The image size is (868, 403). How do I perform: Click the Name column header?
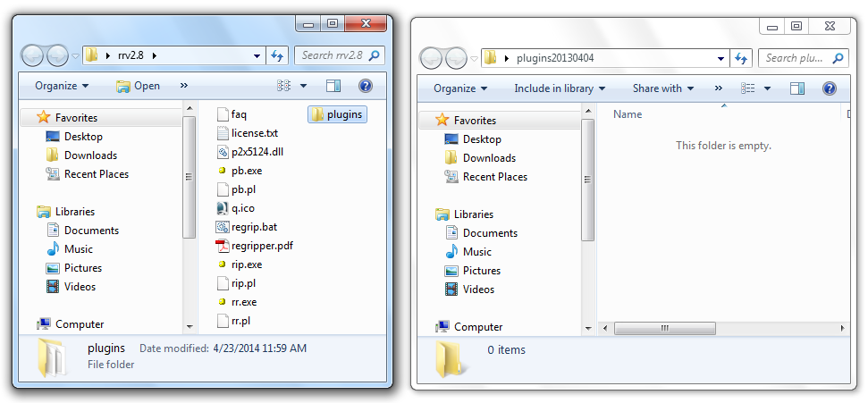(x=628, y=114)
